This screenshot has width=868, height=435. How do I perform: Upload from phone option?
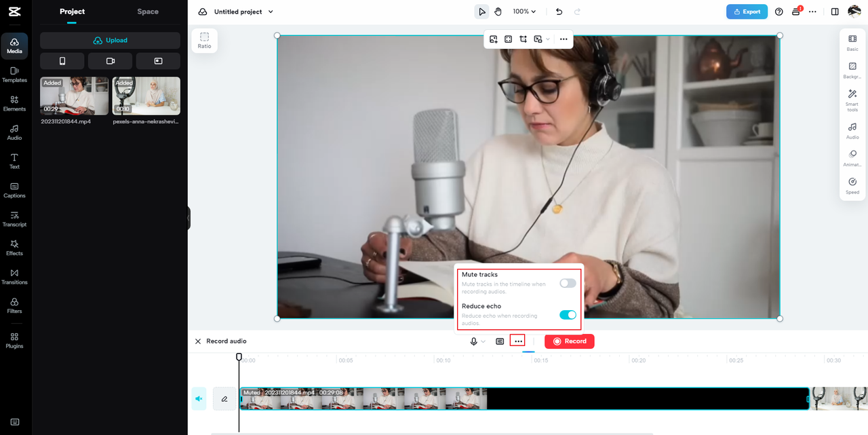(62, 61)
